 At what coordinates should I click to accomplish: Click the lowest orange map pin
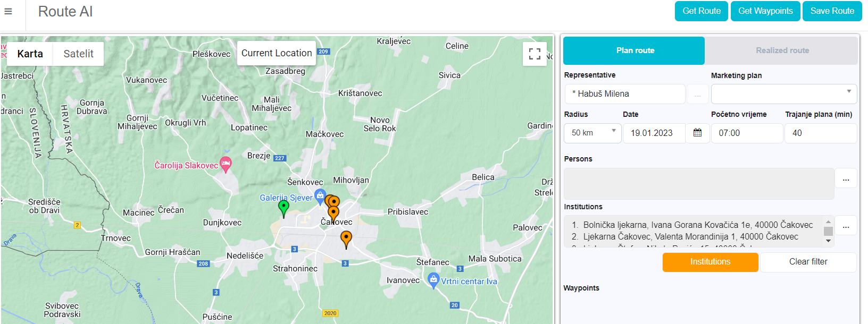click(346, 238)
